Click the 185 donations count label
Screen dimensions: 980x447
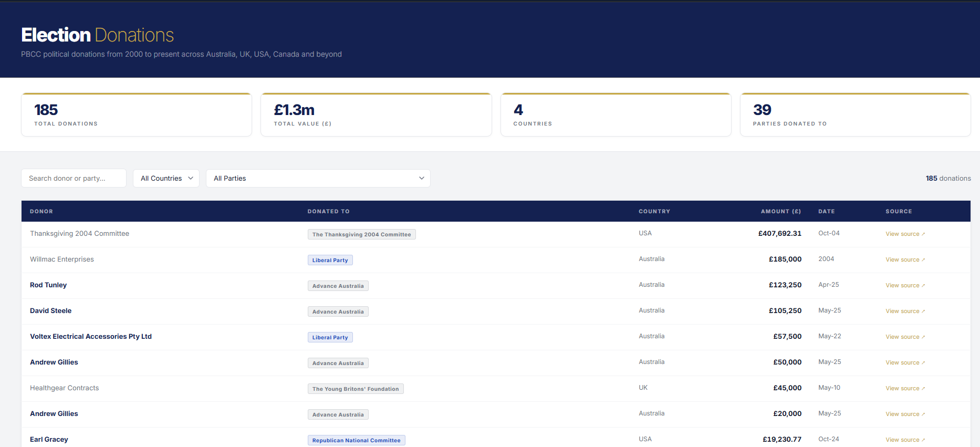948,178
